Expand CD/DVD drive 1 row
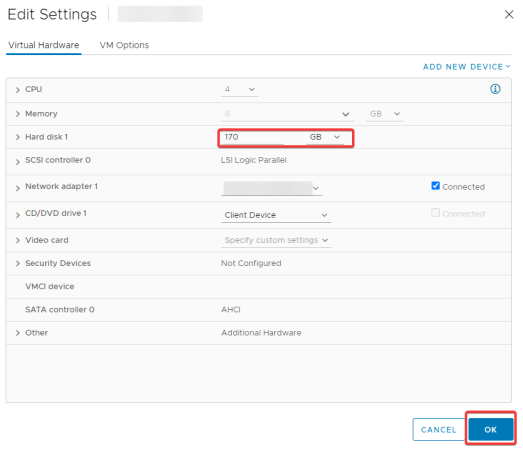The image size is (523, 450). (18, 215)
